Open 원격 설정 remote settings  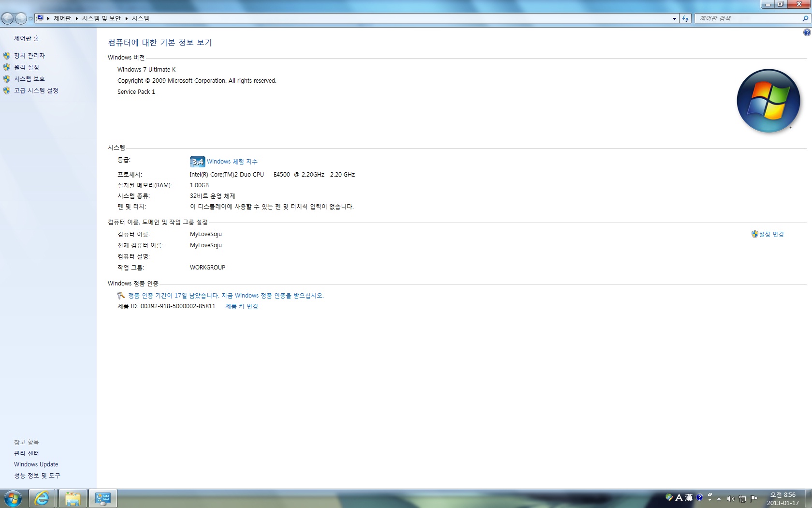(26, 67)
